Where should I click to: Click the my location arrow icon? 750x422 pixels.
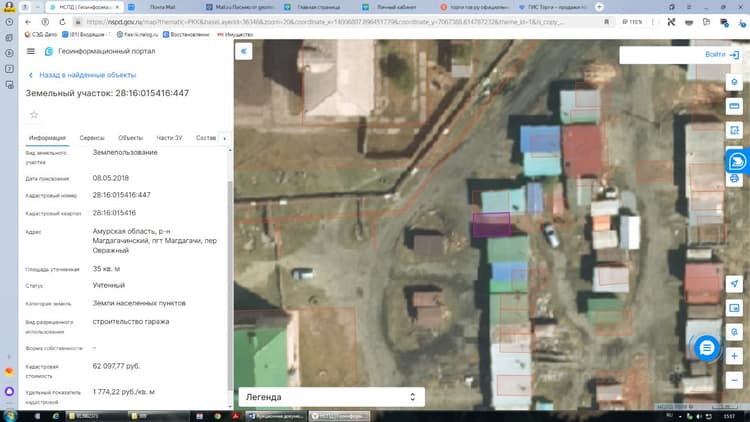click(734, 284)
